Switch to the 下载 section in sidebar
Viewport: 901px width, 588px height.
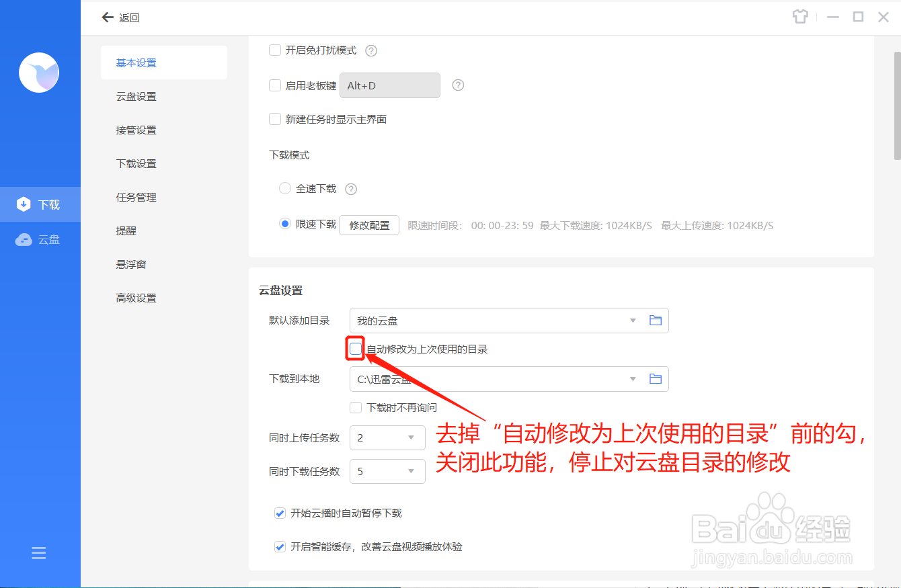(40, 204)
